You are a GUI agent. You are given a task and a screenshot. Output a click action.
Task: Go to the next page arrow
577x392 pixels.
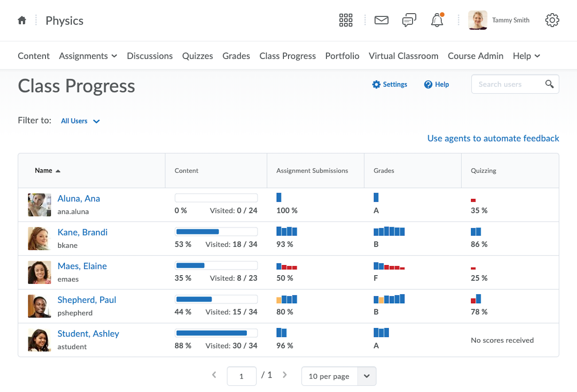click(284, 375)
